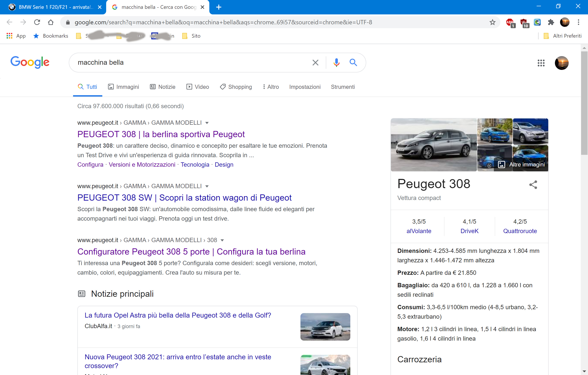Open Opel Astra più bella news article
The height and width of the screenshot is (375, 588).
coord(178,315)
